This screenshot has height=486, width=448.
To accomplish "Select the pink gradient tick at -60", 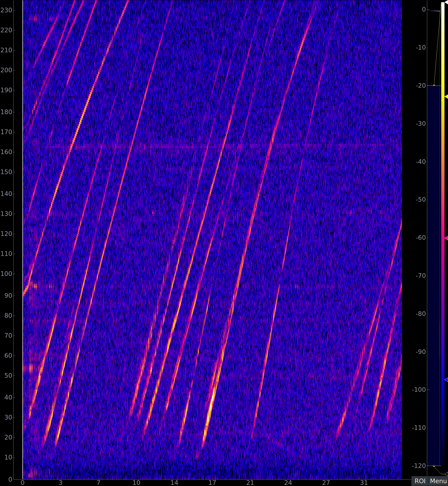I will (x=446, y=239).
